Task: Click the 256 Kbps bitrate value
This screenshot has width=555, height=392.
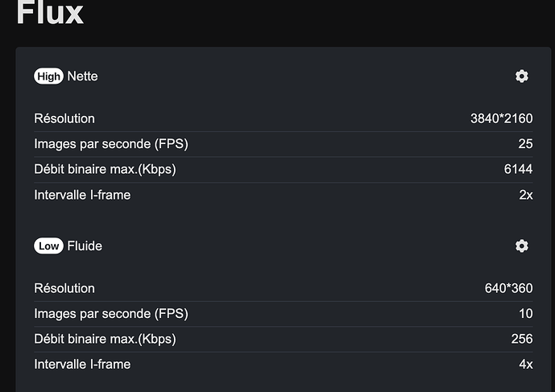Action: [x=522, y=340]
